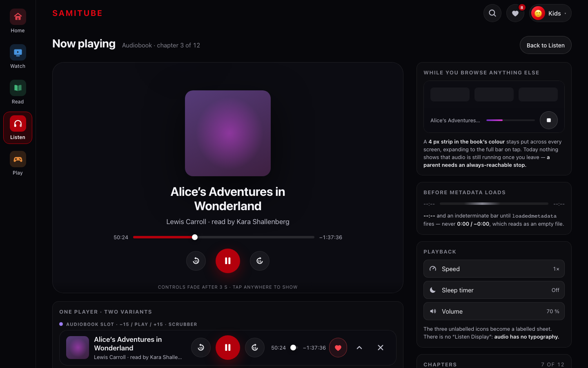
Task: Open the Volume setting row
Action: (494, 311)
